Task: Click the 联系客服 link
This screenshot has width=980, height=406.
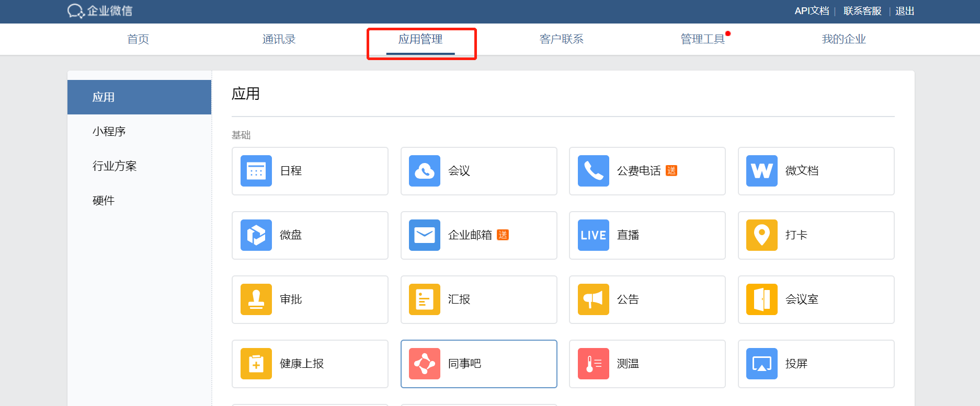Action: pos(862,11)
